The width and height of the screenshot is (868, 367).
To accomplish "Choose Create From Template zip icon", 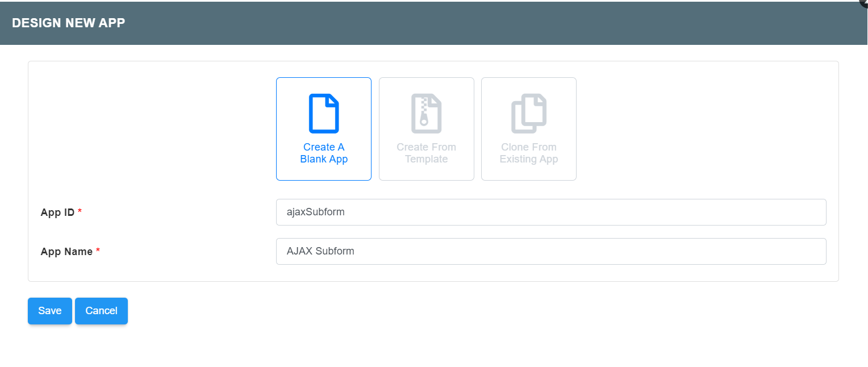I will pos(426,114).
